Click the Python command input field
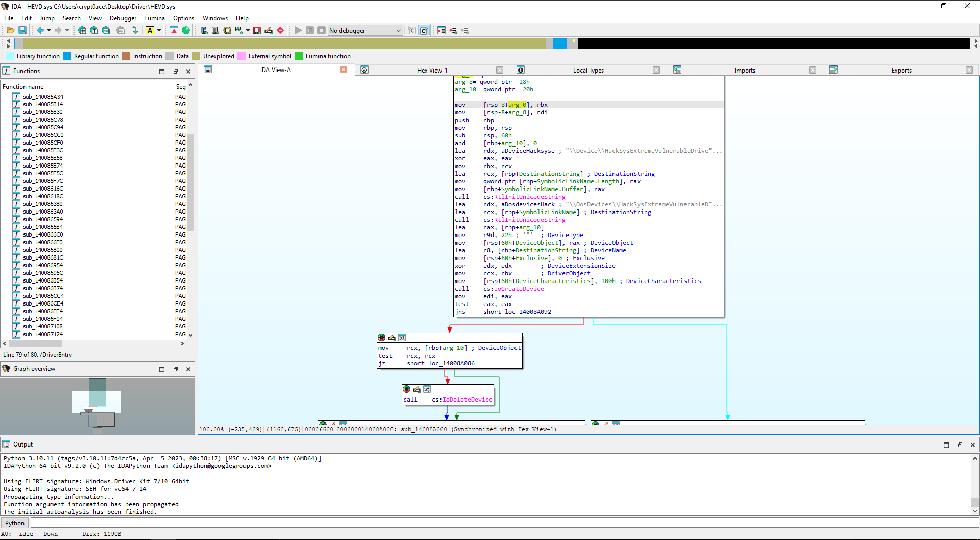 505,523
